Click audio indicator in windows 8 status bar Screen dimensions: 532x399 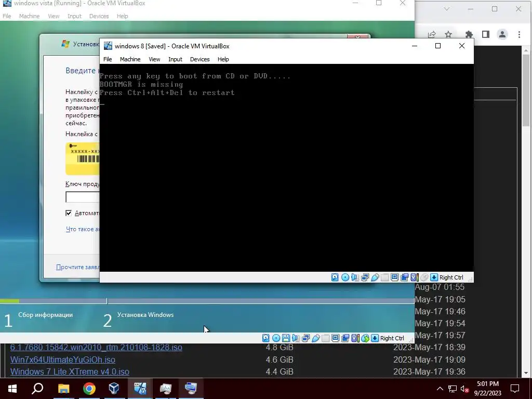(x=355, y=277)
